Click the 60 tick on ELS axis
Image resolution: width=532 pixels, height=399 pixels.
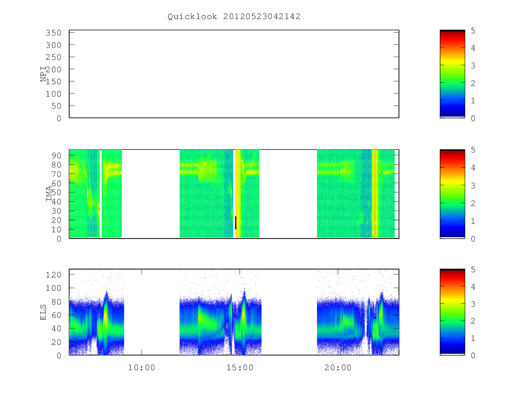click(x=57, y=315)
